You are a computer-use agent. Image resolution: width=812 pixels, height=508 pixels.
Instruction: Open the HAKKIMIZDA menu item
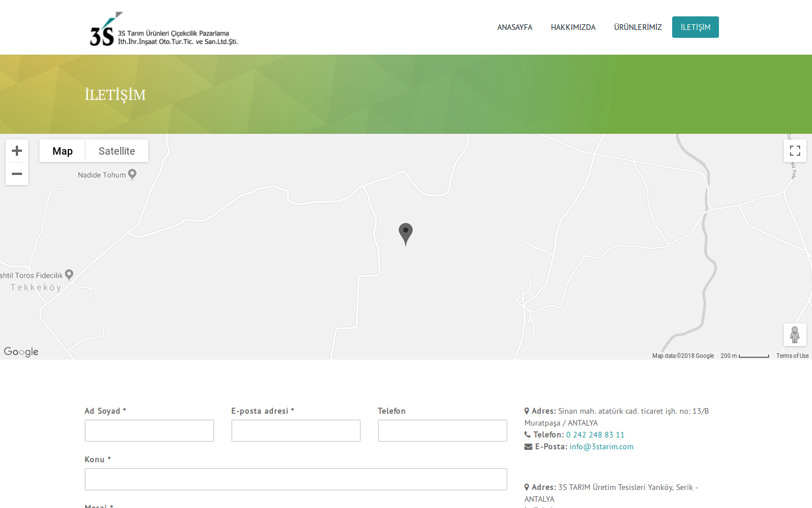coord(573,27)
